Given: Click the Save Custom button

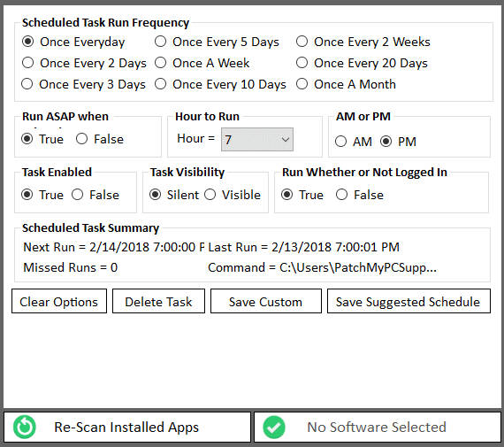Looking at the screenshot, I should tap(266, 301).
